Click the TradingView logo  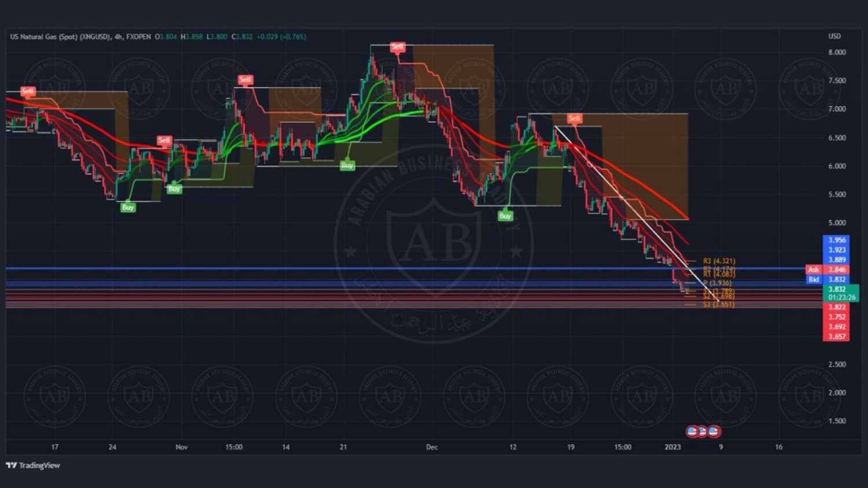(33, 465)
